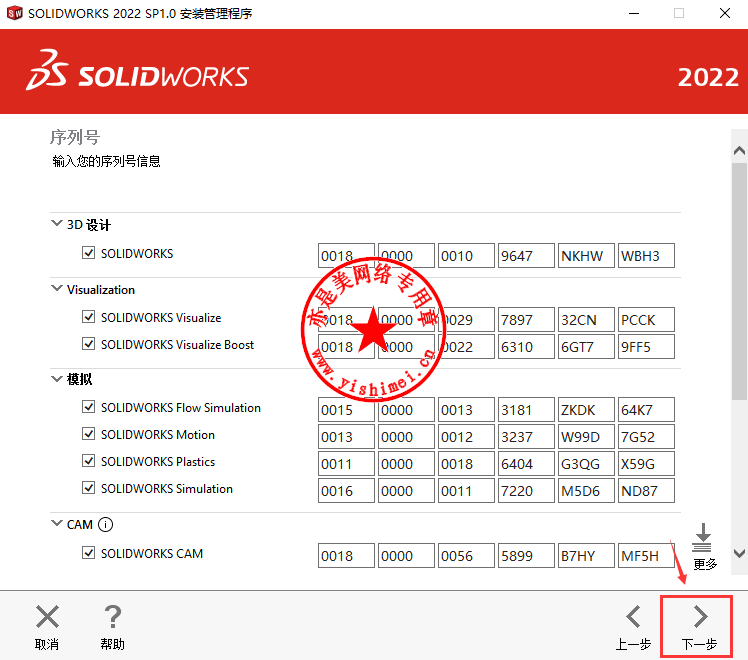Toggle the SOLIDWORKS CAM checkbox
Screen dimensions: 748x660
pyautogui.click(x=88, y=553)
